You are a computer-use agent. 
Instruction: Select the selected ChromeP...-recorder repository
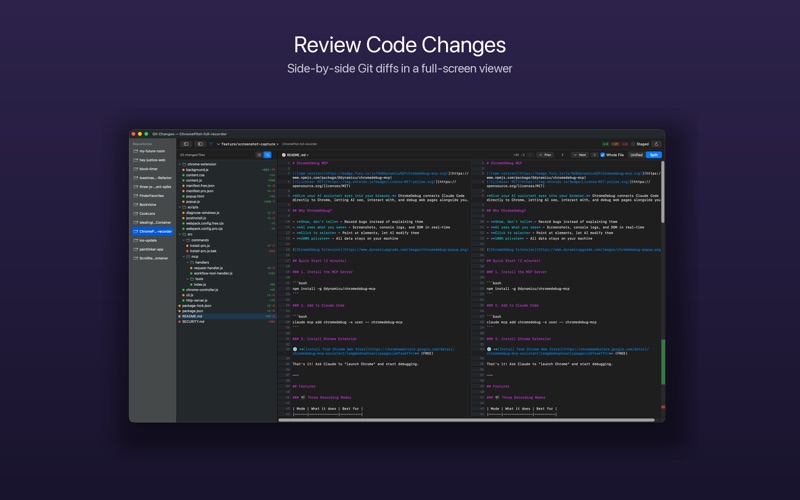(153, 232)
